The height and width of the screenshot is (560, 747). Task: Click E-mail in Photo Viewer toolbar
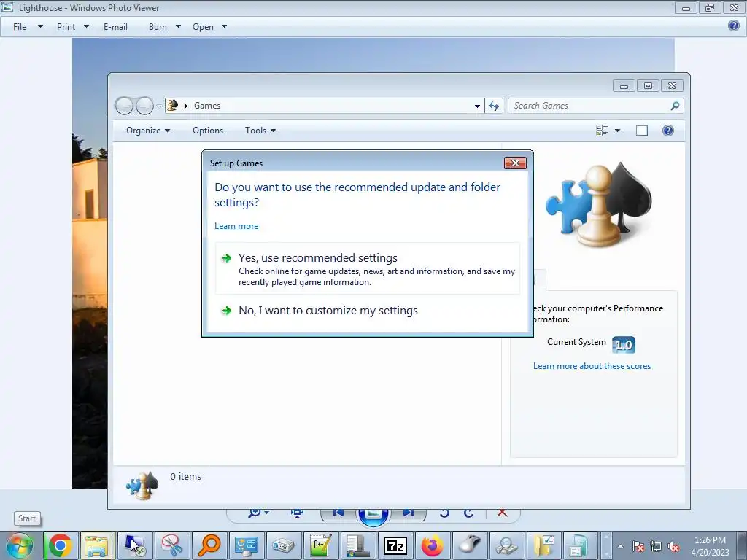[x=115, y=27]
